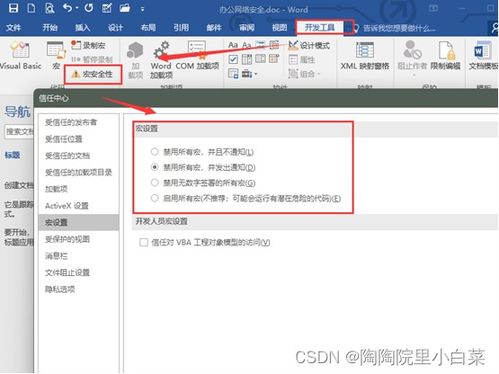Image resolution: width=499 pixels, height=374 pixels.
Task: Click Restrict Editing (限制编辑)
Action: coord(445,55)
